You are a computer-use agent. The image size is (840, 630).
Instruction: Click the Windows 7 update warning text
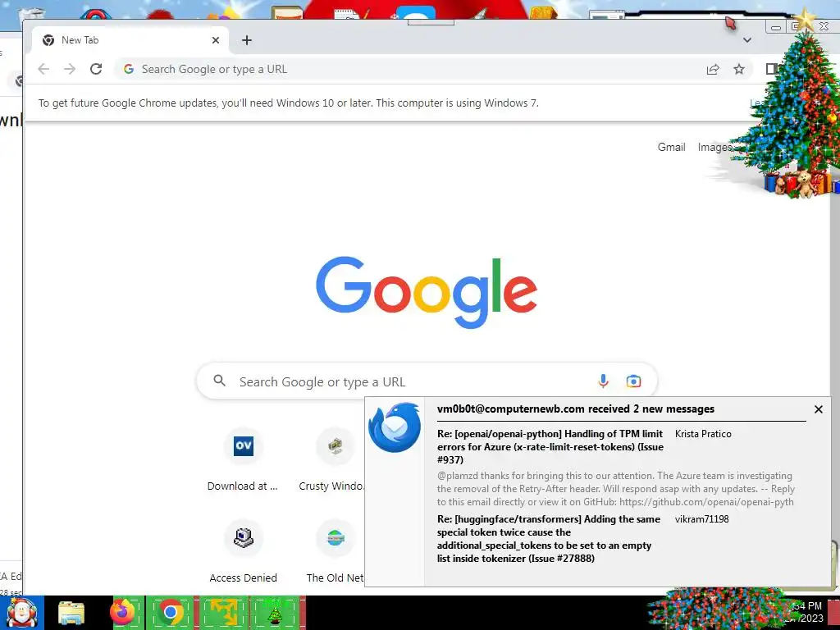(x=288, y=103)
